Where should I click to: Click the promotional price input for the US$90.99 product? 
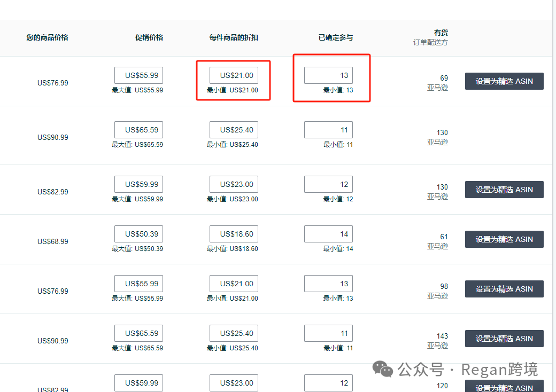pos(138,129)
